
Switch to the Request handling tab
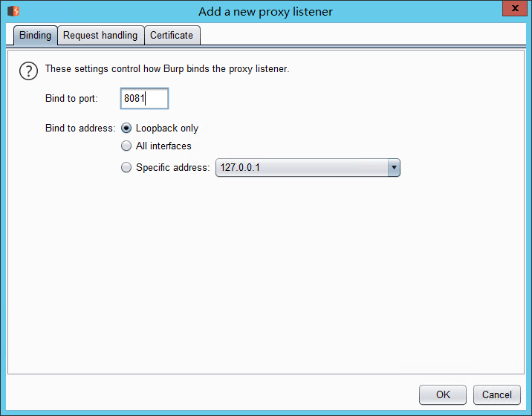(101, 36)
